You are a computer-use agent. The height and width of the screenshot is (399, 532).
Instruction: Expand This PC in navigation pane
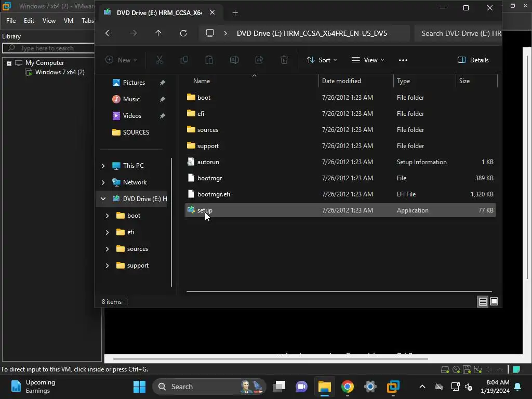[x=103, y=166]
